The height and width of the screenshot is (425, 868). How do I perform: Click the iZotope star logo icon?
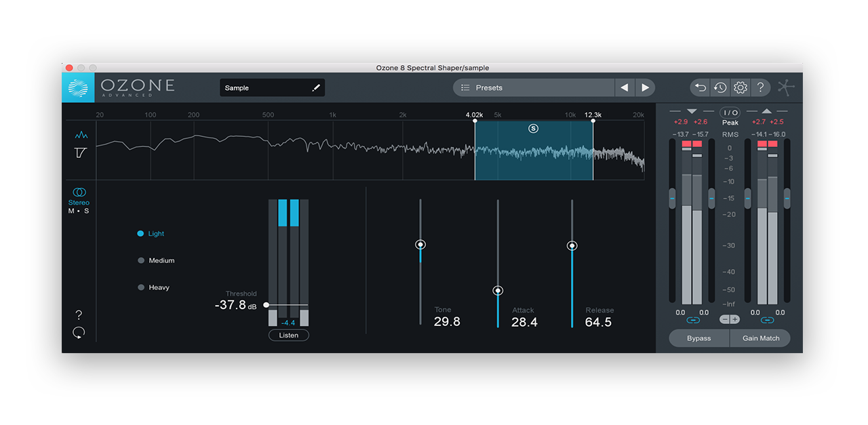(x=786, y=87)
